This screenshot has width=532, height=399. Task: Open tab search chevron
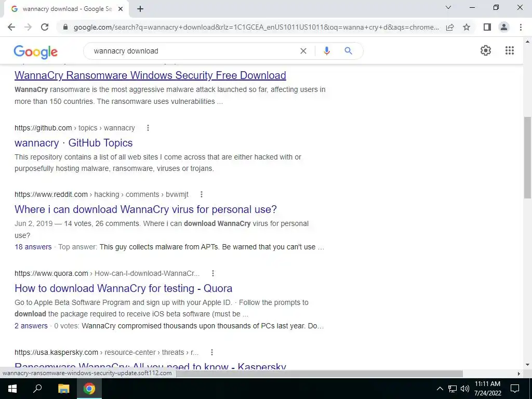[x=448, y=7]
